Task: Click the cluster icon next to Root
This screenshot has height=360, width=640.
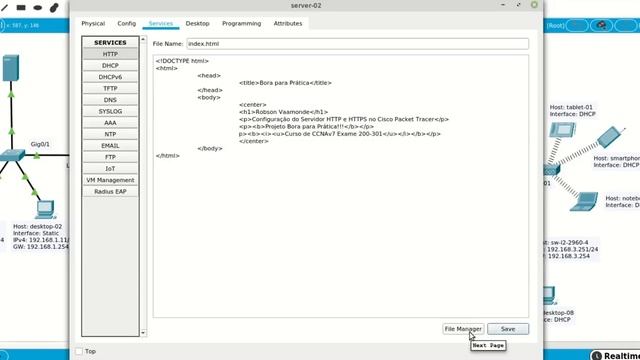Action: [x=601, y=25]
